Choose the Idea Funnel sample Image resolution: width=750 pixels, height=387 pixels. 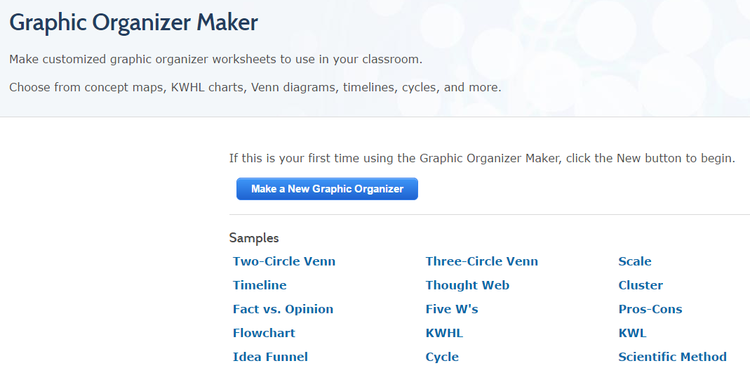click(x=270, y=357)
